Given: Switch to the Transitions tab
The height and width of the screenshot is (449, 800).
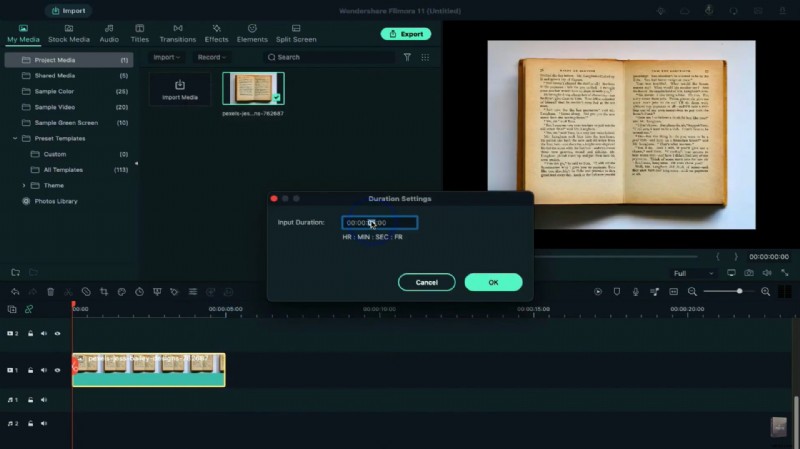Looking at the screenshot, I should (177, 34).
